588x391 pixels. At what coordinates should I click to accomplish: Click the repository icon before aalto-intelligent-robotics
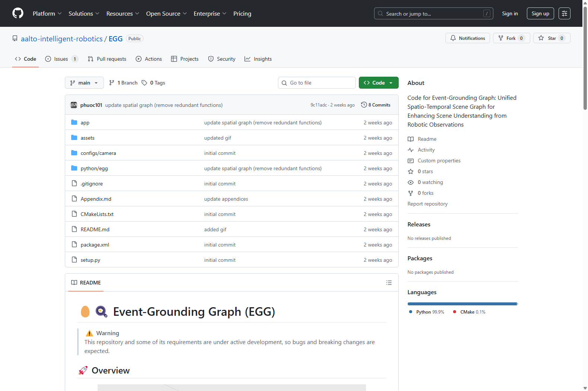[x=15, y=39]
